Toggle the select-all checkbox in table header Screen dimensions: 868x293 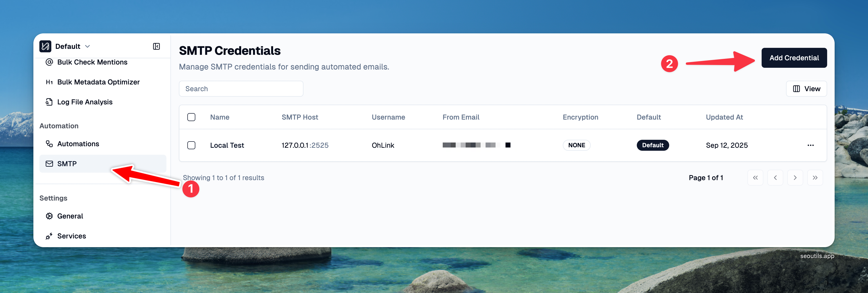[x=191, y=117]
